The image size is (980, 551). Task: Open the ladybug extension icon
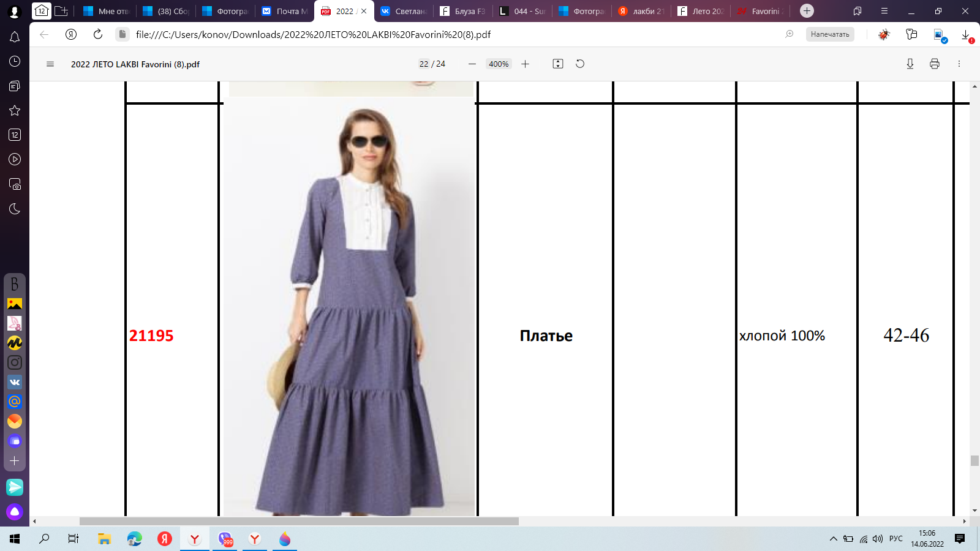[884, 34]
